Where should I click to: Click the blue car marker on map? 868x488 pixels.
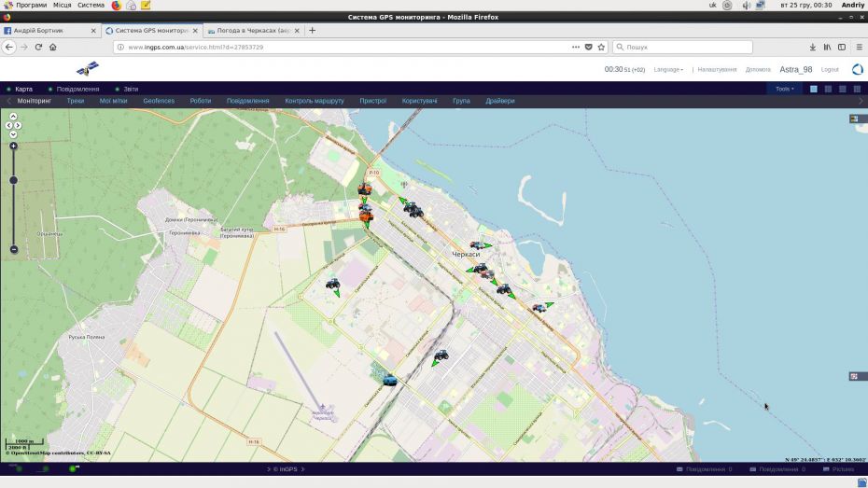click(x=390, y=380)
